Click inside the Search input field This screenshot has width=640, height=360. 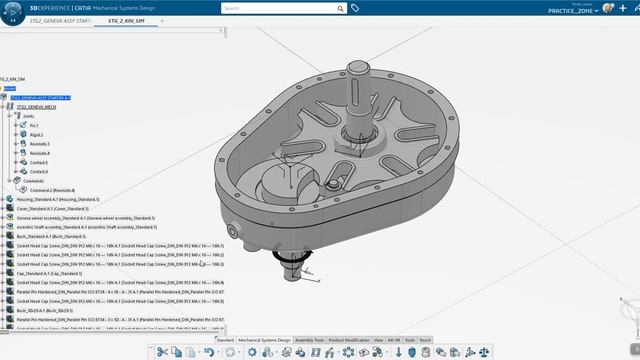[x=279, y=8]
